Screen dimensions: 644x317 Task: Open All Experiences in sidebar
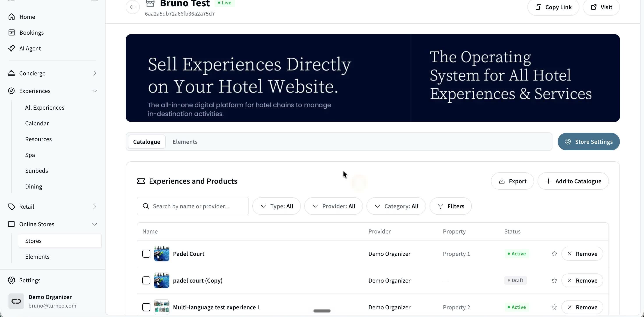[45, 108]
